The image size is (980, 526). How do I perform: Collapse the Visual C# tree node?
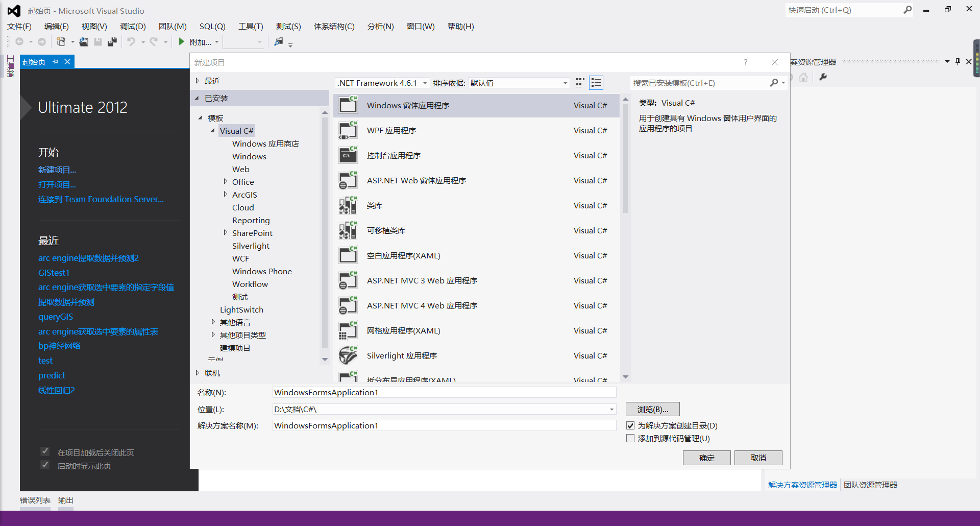tap(213, 130)
